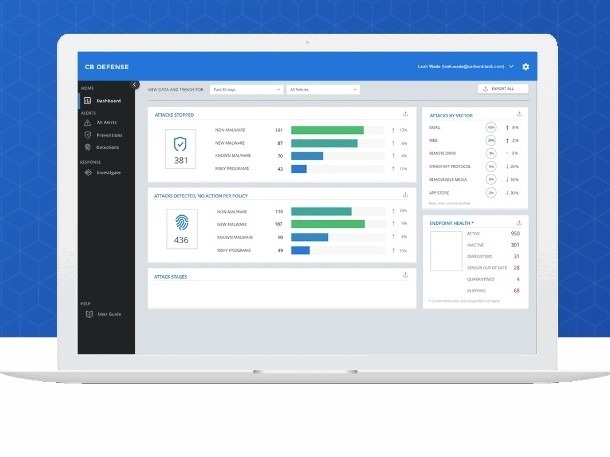This screenshot has width=610, height=457.
Task: Click the Prevention shield icon in sidebar
Action: point(88,135)
